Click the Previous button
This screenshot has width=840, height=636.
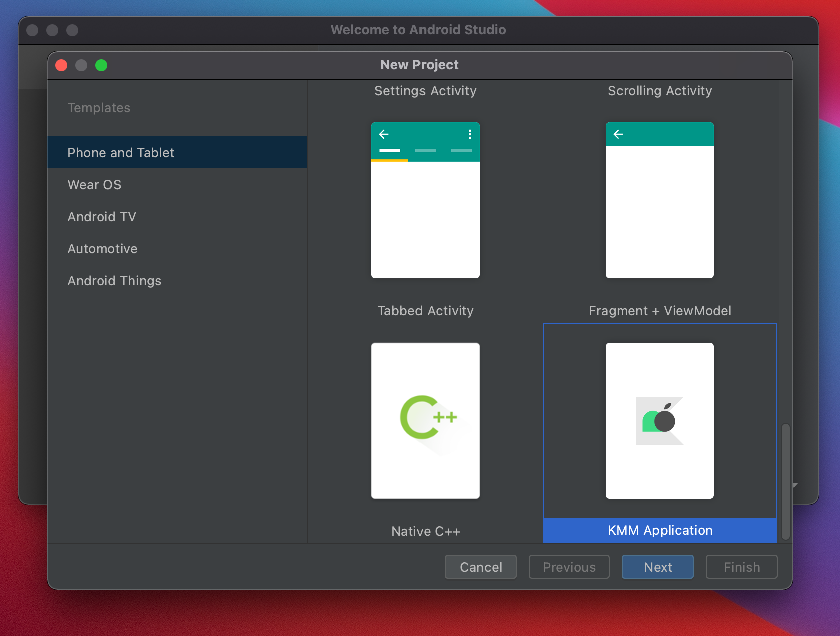coord(569,567)
